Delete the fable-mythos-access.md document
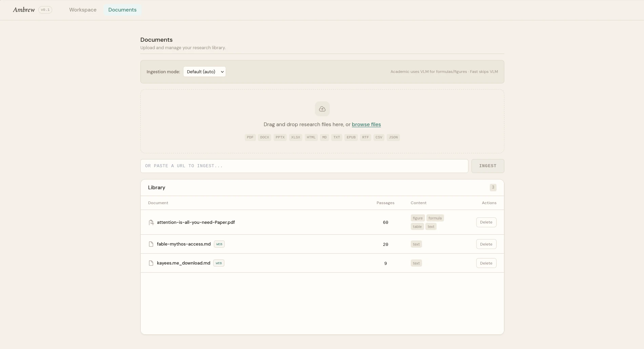This screenshot has width=644, height=349. click(486, 244)
